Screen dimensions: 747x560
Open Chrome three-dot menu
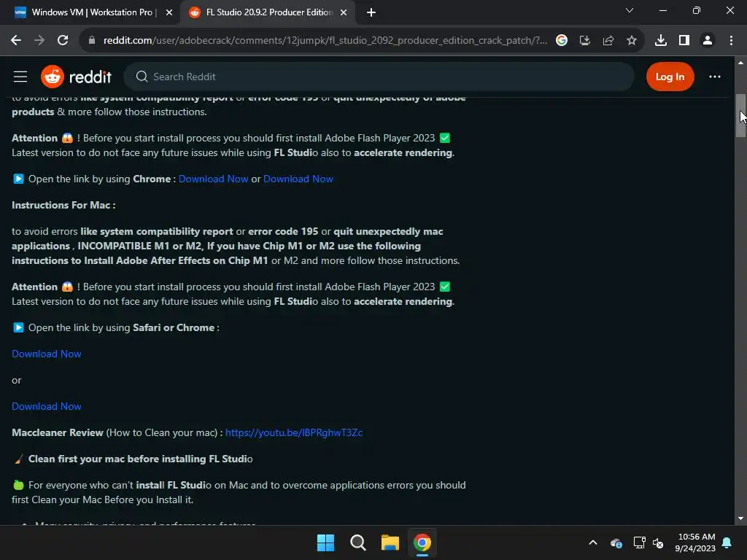click(731, 41)
